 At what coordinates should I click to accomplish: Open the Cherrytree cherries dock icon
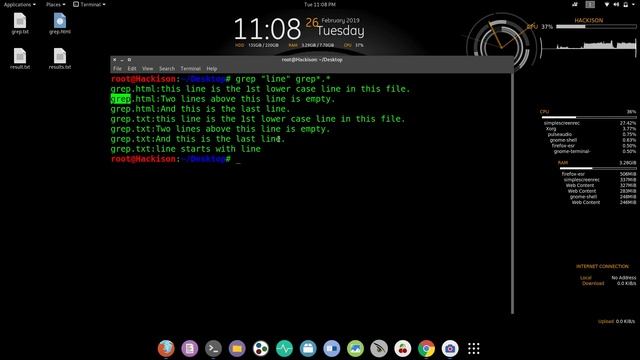pos(403,349)
